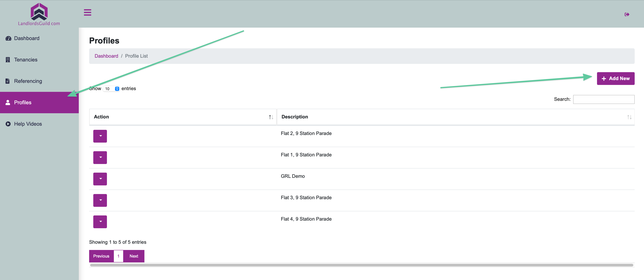
Task: Go to page 1 in pagination
Action: (x=119, y=256)
